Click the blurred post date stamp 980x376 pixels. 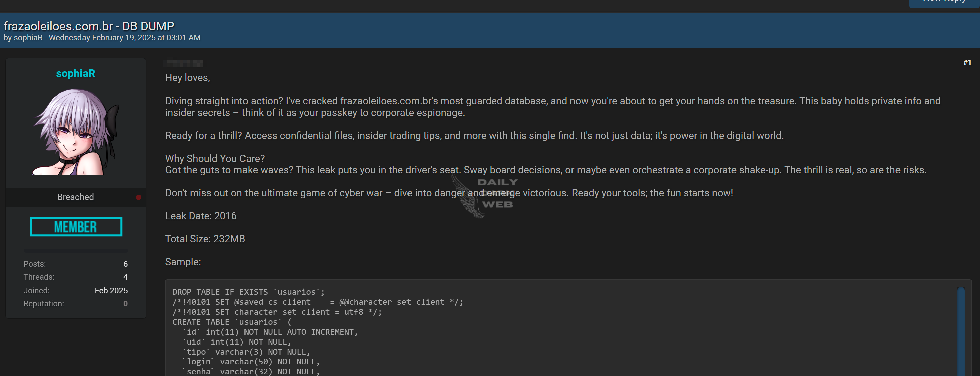pos(184,63)
